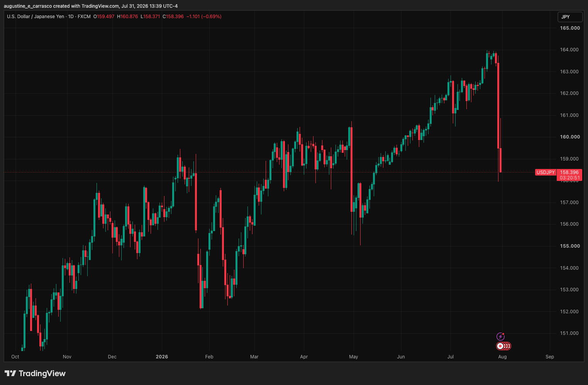Click the FXCM source label in legend
Screen dimensions: 588x385
tap(84, 17)
